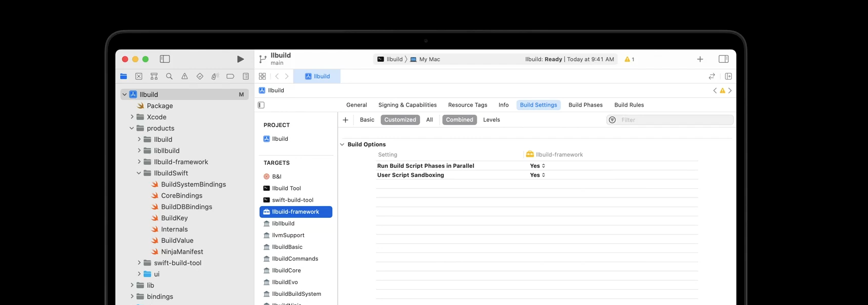The image size is (868, 305).
Task: Change User Script Sandboxing value
Action: point(537,175)
